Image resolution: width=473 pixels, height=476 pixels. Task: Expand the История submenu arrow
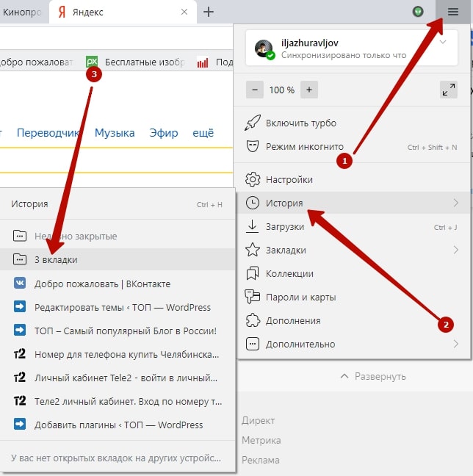coord(455,203)
